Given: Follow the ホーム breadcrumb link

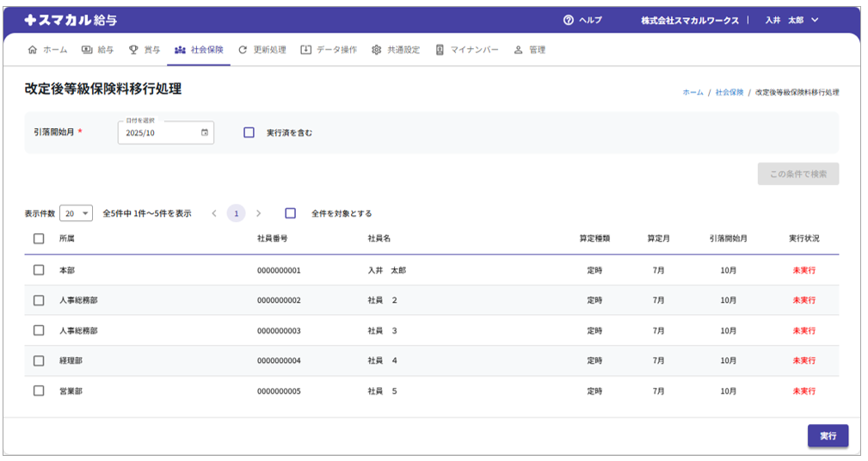Looking at the screenshot, I should point(693,92).
